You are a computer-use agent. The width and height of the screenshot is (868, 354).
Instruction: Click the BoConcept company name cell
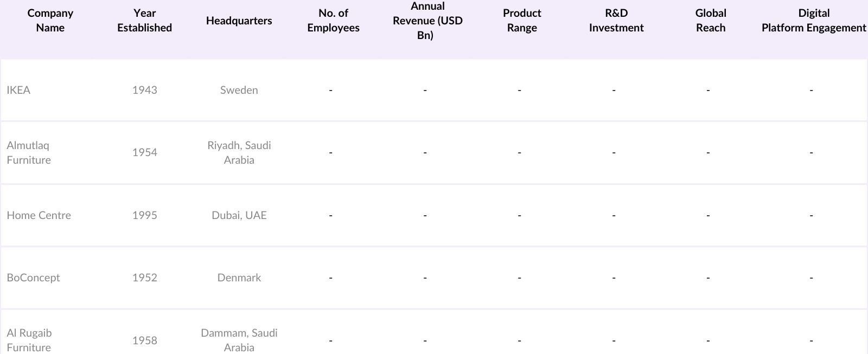point(33,278)
